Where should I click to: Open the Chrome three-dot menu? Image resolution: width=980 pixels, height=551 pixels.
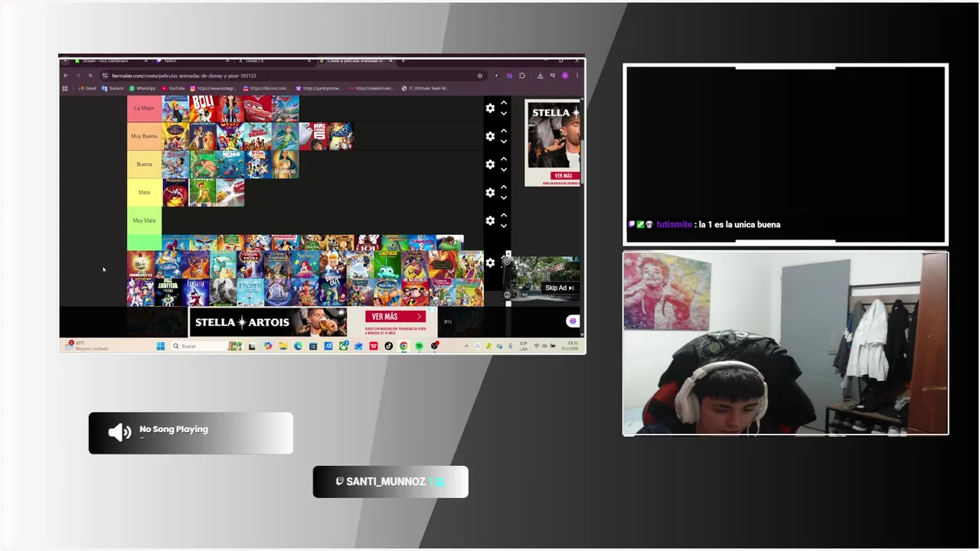[x=577, y=76]
